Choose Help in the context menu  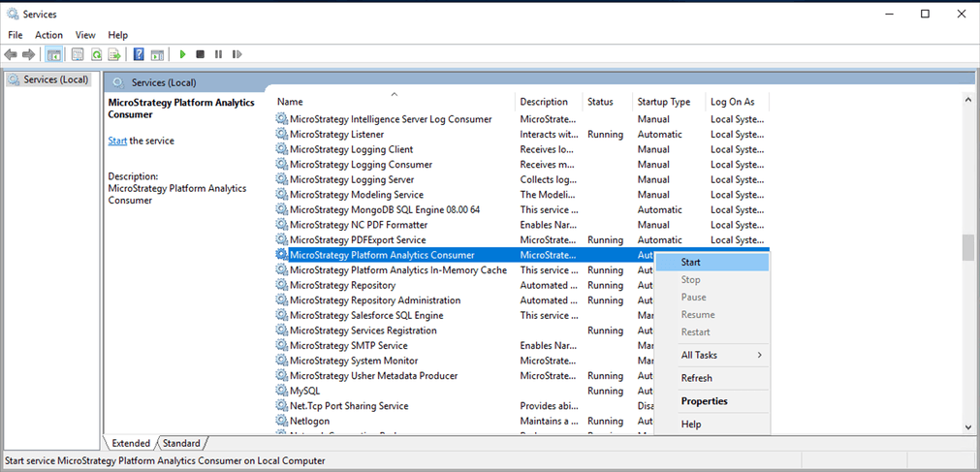(711, 425)
